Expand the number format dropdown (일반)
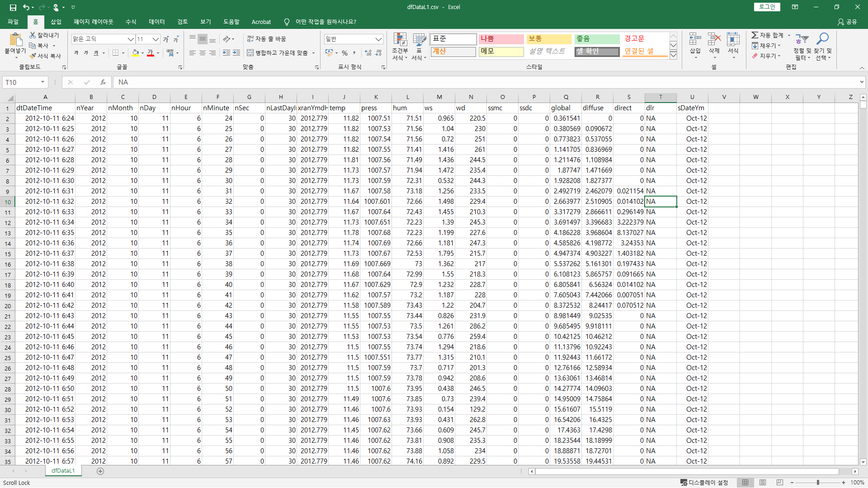868x488 pixels. pyautogui.click(x=378, y=39)
